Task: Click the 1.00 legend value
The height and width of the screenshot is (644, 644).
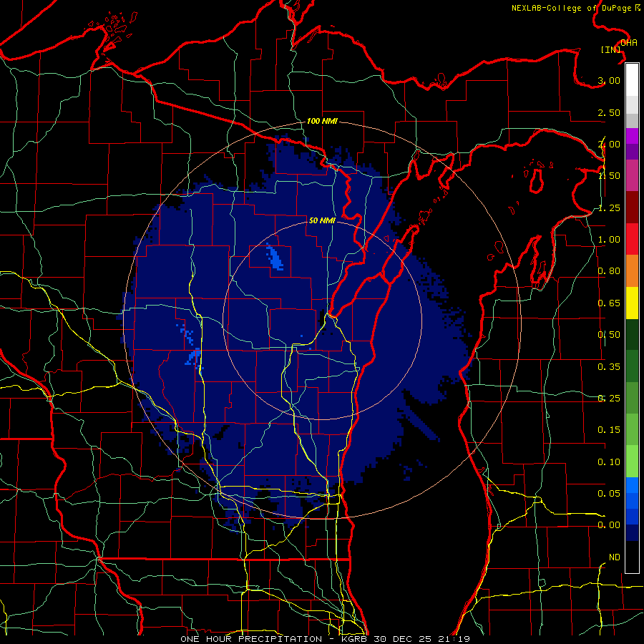Action: pos(609,240)
